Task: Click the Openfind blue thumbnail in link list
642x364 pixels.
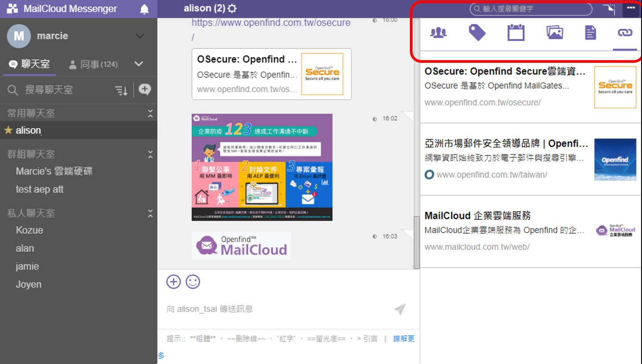Action: point(615,159)
